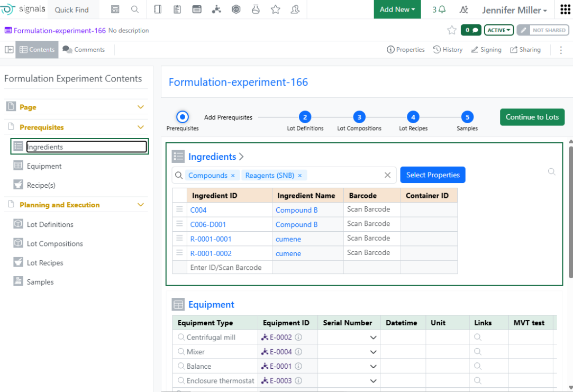The width and height of the screenshot is (573, 392).
Task: Toggle the left panel collapse icon
Action: click(9, 49)
